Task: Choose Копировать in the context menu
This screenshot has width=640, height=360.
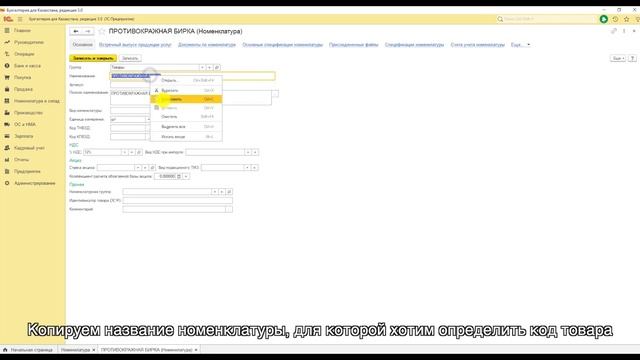Action: pyautogui.click(x=186, y=99)
